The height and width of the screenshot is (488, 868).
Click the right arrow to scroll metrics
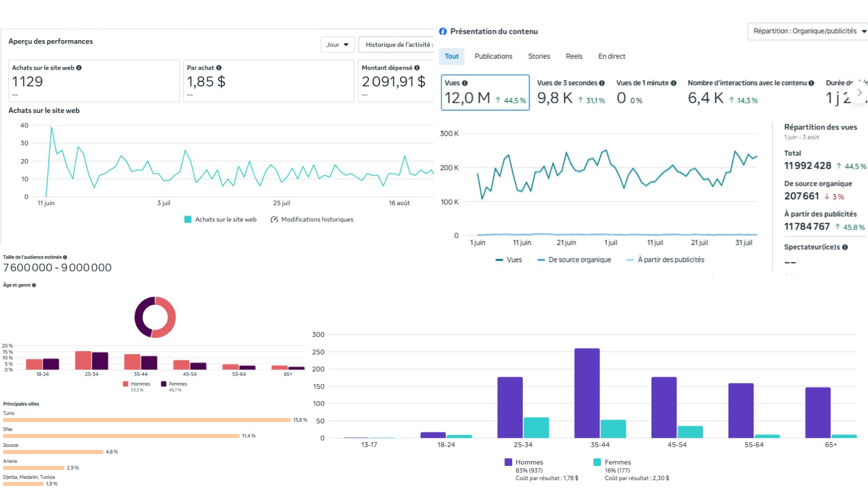859,93
